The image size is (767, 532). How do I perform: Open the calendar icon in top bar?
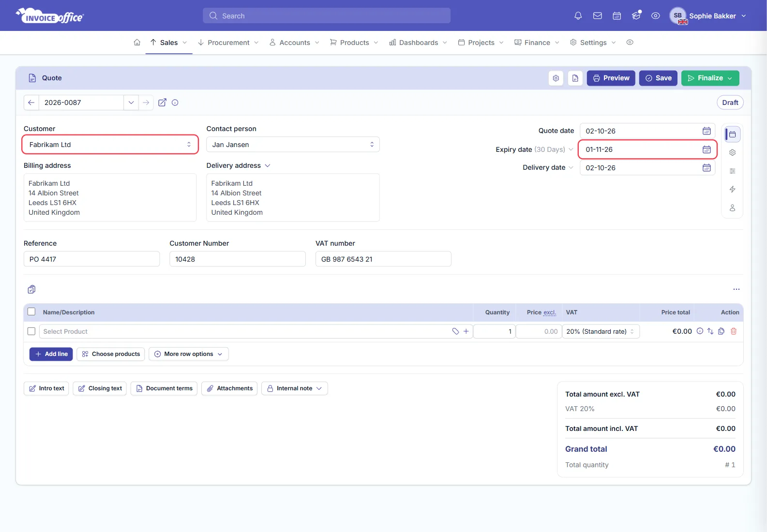click(x=617, y=16)
